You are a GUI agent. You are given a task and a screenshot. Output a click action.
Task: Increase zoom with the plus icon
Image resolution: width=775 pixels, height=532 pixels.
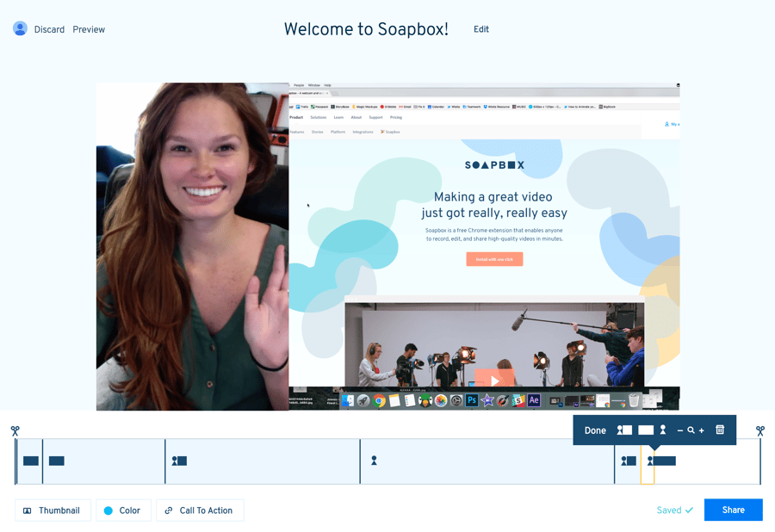pyautogui.click(x=701, y=430)
